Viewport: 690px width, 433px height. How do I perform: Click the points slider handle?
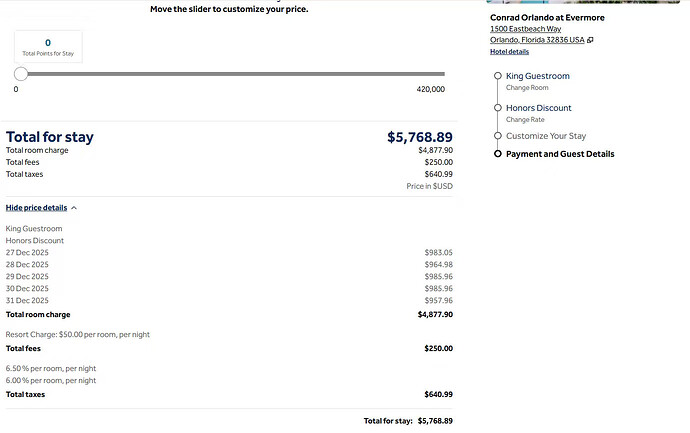coord(21,74)
